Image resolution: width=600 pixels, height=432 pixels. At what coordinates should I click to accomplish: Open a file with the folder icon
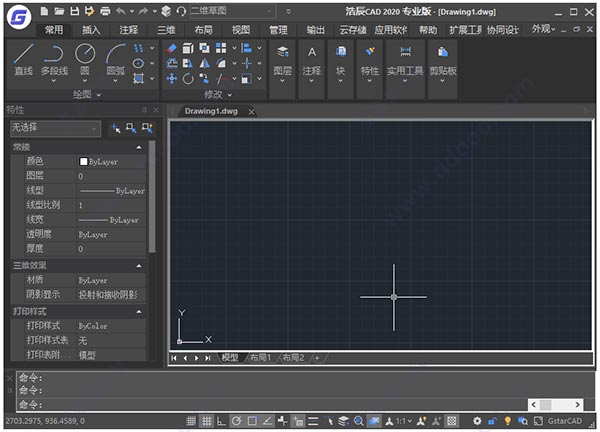pyautogui.click(x=59, y=11)
